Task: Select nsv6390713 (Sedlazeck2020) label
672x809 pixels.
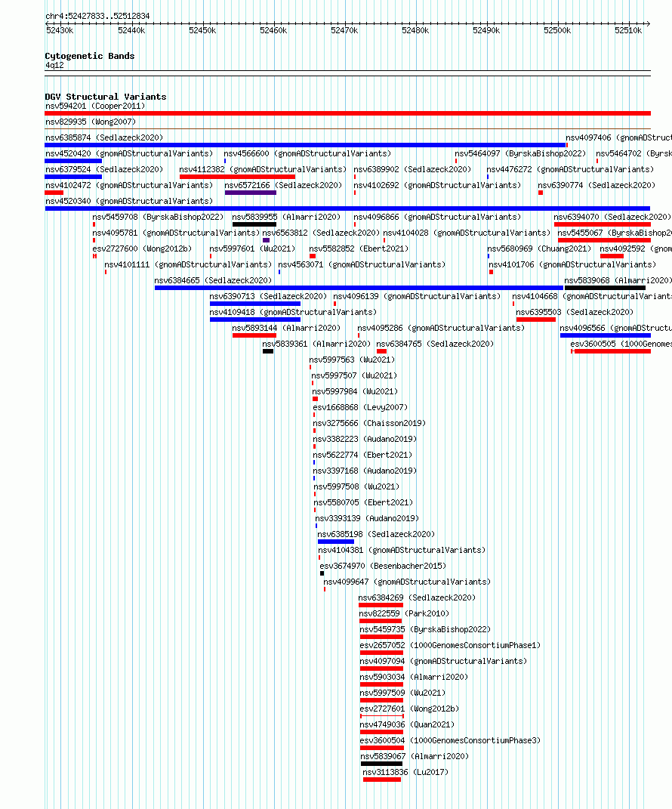Action: click(x=268, y=296)
